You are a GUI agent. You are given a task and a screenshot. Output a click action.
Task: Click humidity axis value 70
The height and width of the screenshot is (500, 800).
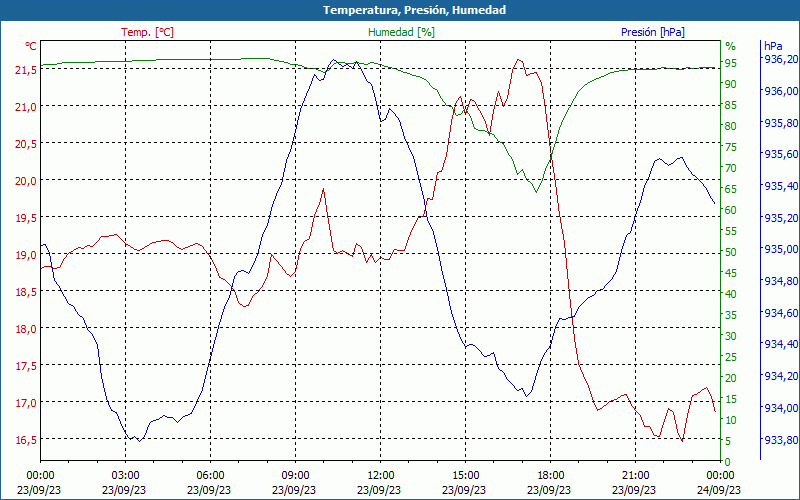[731, 168]
